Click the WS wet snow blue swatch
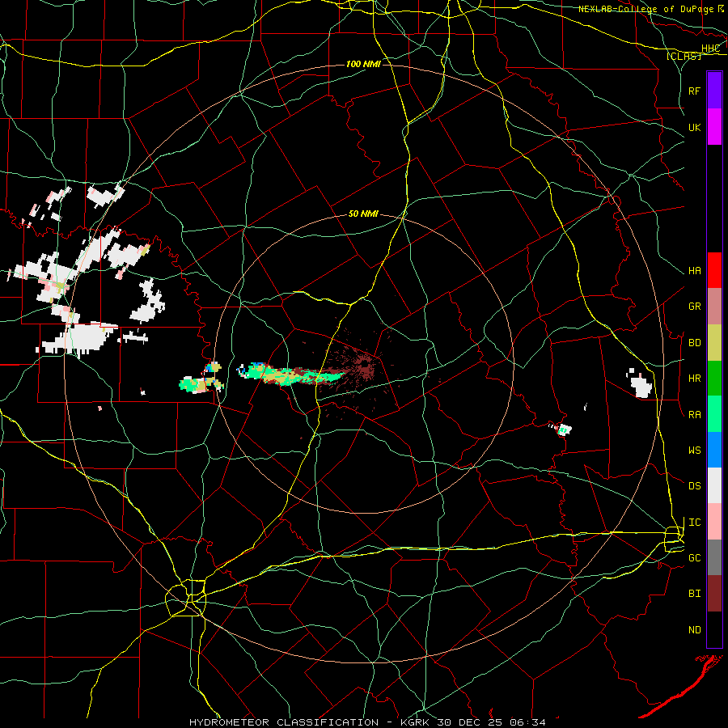 tap(714, 450)
